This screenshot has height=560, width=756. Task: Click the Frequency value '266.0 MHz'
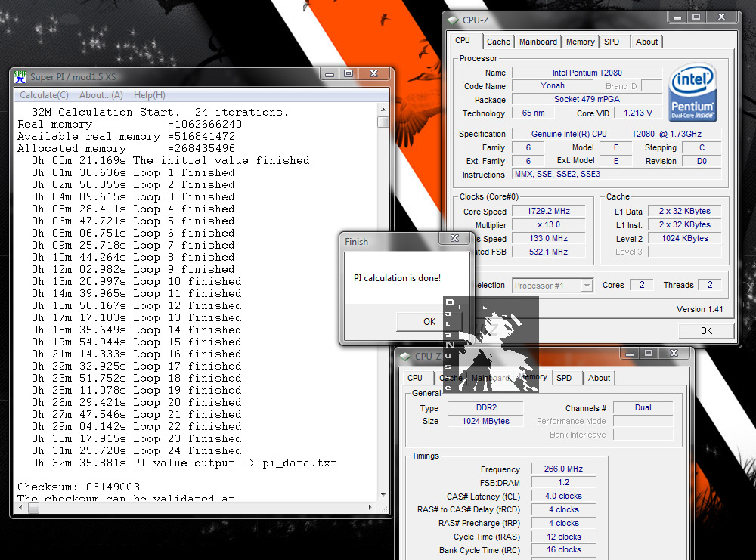pos(563,469)
